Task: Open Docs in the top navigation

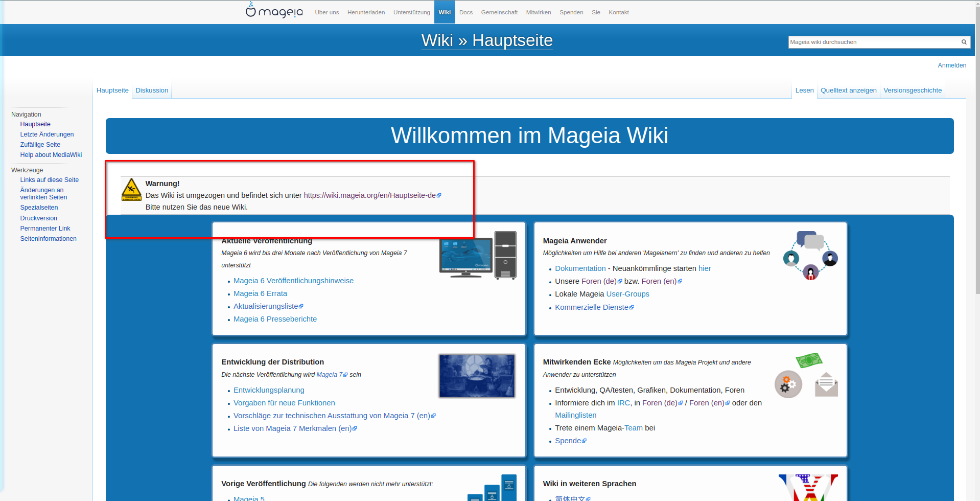Action: click(x=466, y=12)
